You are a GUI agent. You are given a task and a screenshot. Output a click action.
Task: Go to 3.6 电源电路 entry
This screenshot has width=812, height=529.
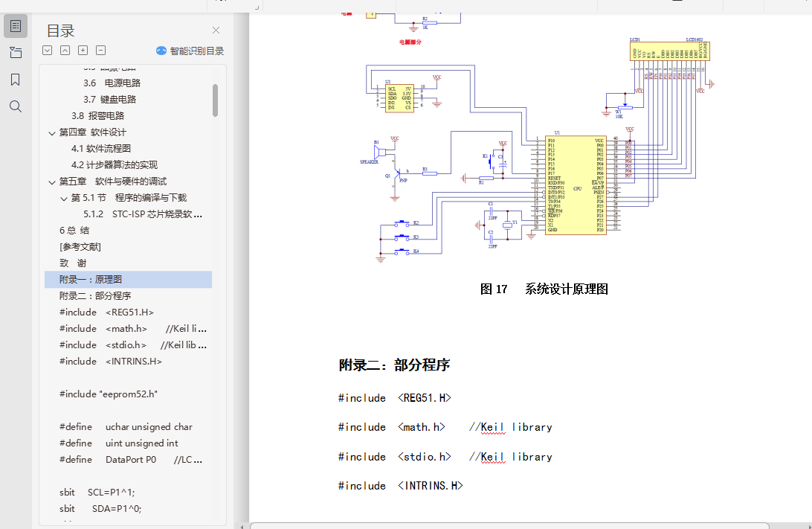[112, 83]
